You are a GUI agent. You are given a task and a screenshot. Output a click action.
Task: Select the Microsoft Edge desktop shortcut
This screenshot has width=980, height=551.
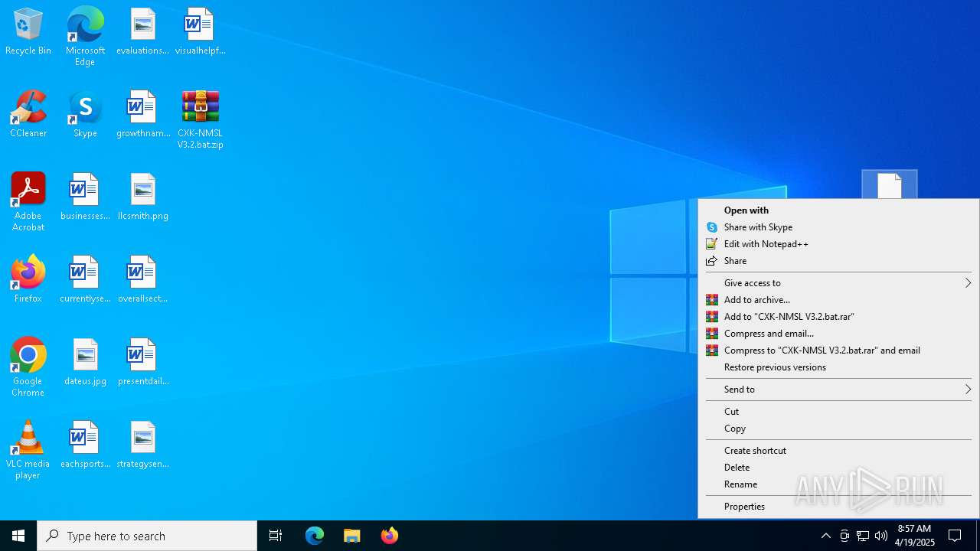(85, 36)
